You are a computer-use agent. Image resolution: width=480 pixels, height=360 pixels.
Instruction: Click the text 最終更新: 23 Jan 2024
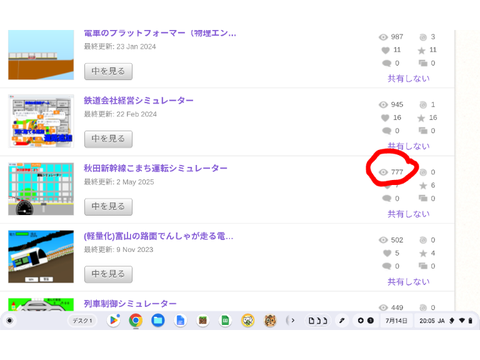pos(120,47)
